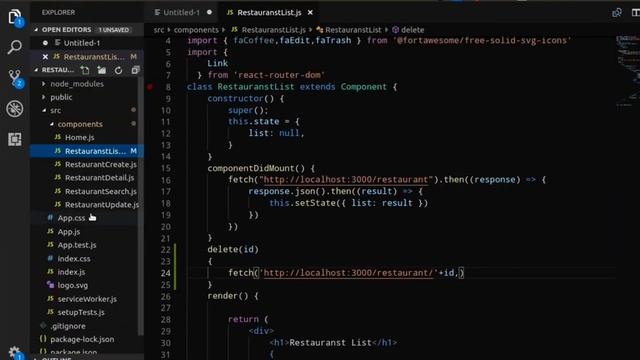The width and height of the screenshot is (640, 360).
Task: Click the RestauranstList.js breadcrumb
Action: click(x=273, y=30)
